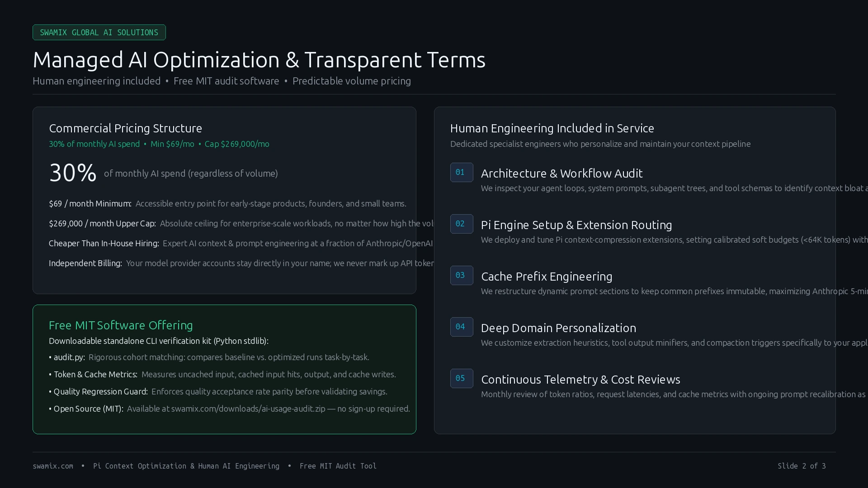The height and width of the screenshot is (488, 868).
Task: Click the 'Free MIT Software Offering' heading
Action: [121, 325]
